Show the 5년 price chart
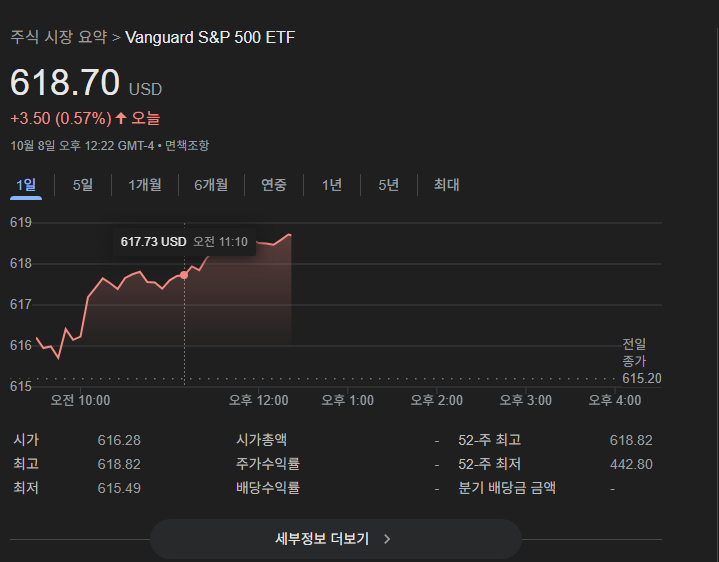Screen dimensions: 719x562 point(389,185)
